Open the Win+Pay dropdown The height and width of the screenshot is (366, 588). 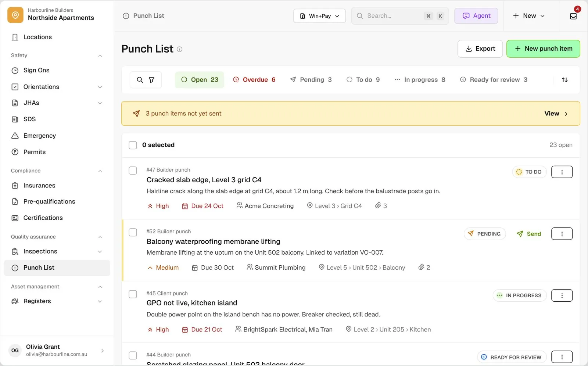pos(319,16)
